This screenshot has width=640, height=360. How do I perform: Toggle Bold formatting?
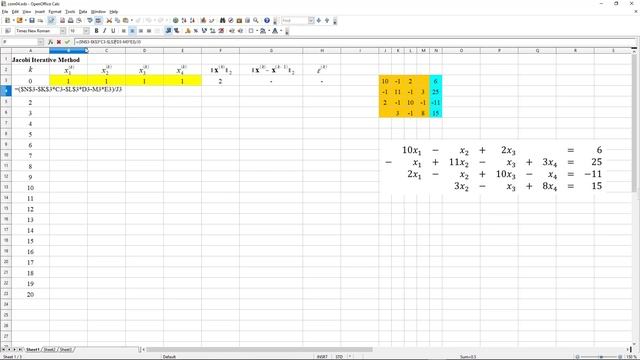[97, 31]
